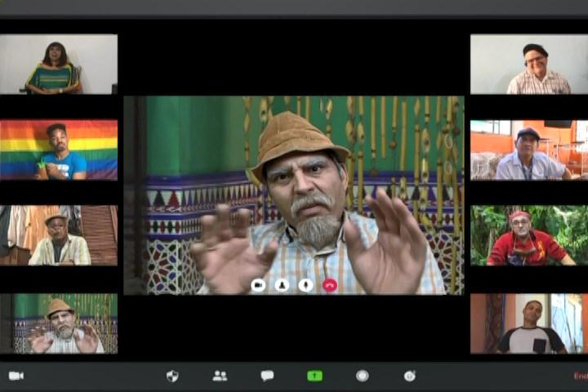Click the large central speaker video
Image resolution: width=588 pixels, height=392 pixels.
point(294,195)
